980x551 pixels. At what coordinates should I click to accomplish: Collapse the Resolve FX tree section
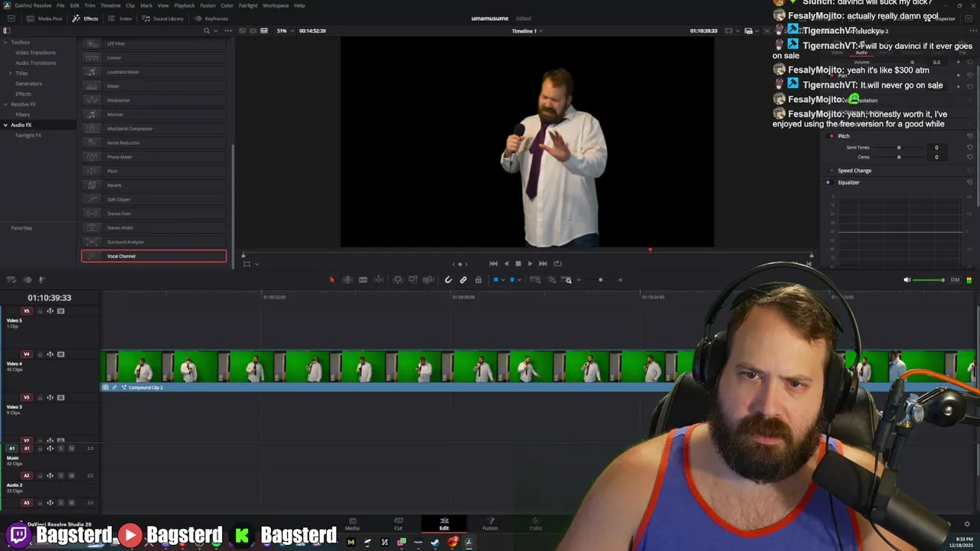(x=5, y=104)
